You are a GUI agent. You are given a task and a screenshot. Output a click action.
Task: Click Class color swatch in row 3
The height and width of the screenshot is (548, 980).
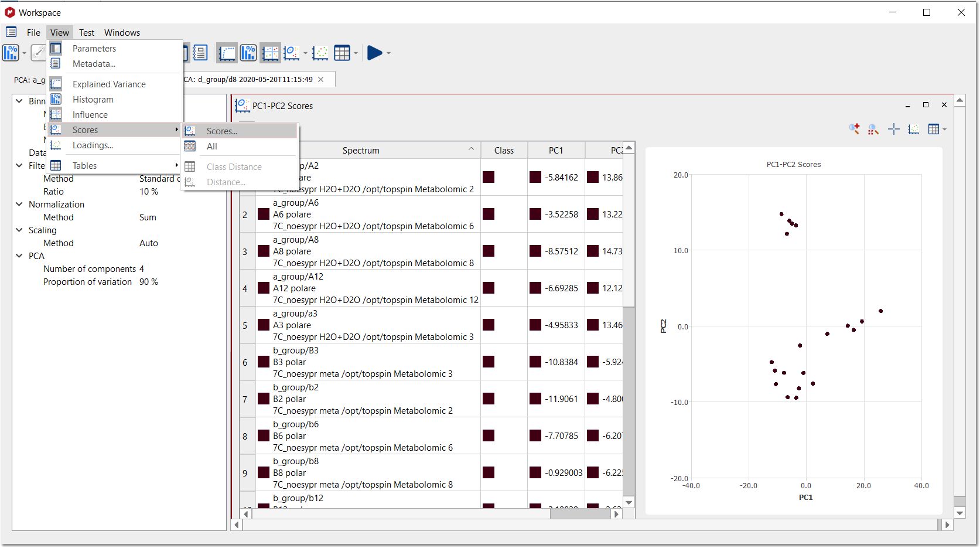point(489,251)
